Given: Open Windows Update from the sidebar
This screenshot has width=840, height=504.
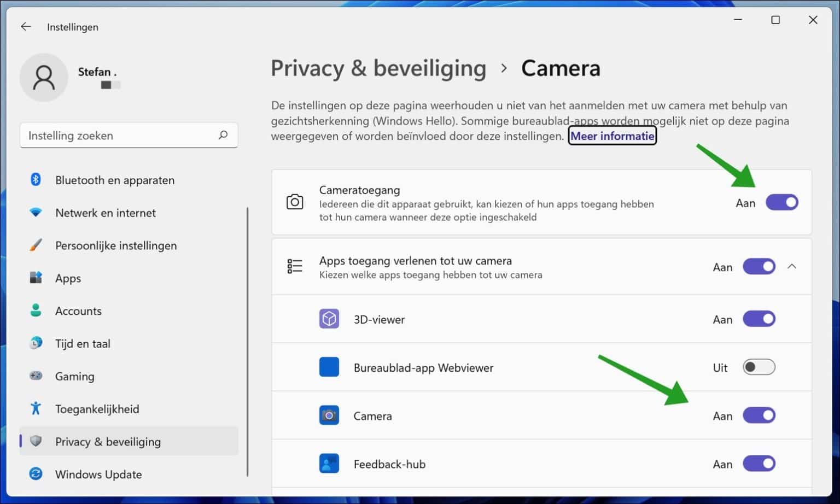Looking at the screenshot, I should click(x=98, y=474).
